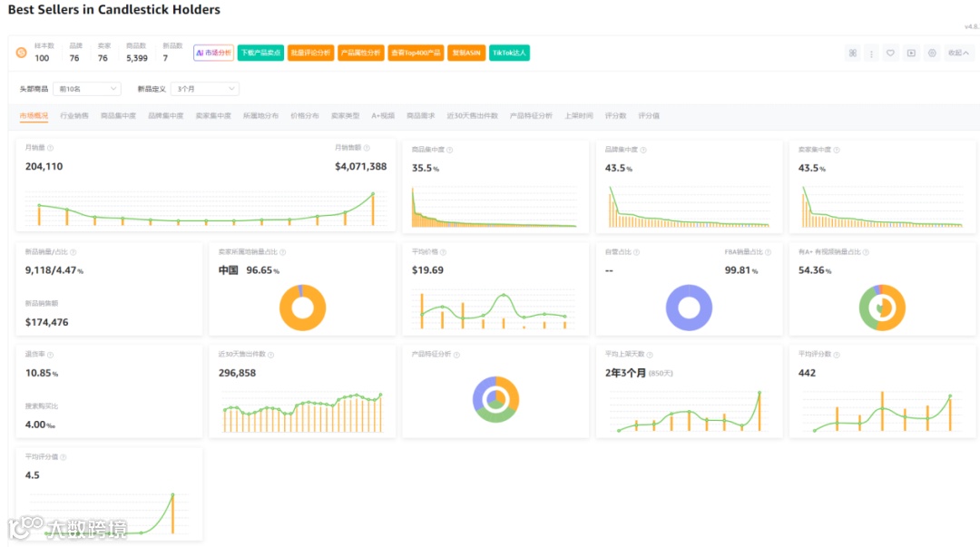Click the orange logo icon beside 样本数
Image resolution: width=980 pixels, height=547 pixels.
click(21, 53)
